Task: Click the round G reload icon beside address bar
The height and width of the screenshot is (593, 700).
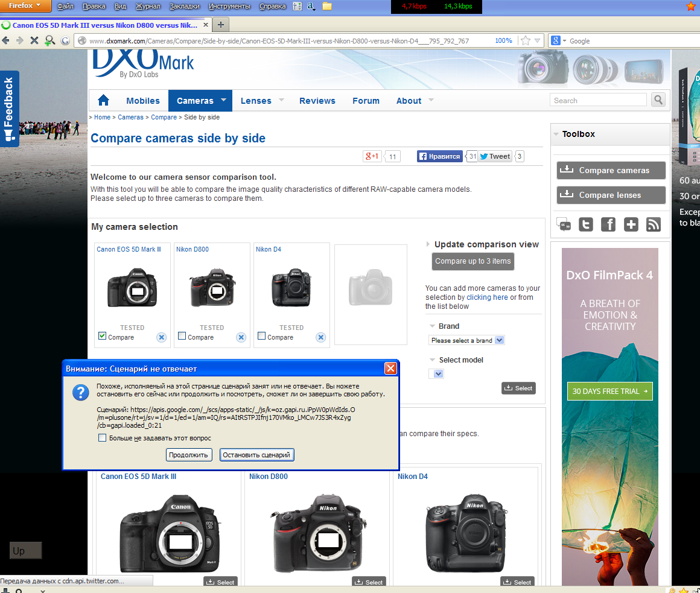Action: point(65,40)
